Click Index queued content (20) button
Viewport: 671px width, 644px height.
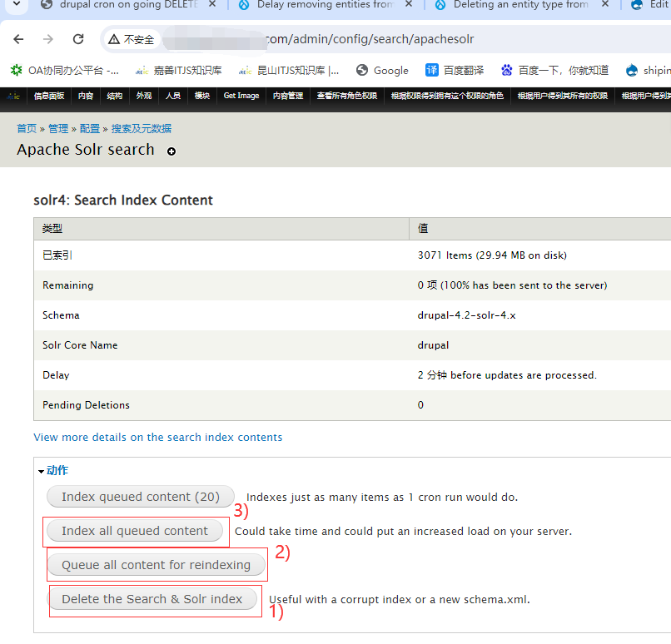[x=141, y=497]
